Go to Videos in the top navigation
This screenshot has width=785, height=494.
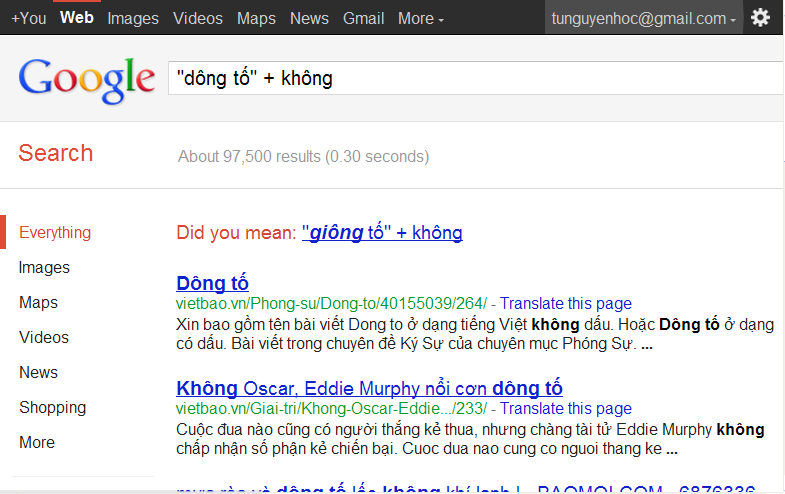pos(198,18)
